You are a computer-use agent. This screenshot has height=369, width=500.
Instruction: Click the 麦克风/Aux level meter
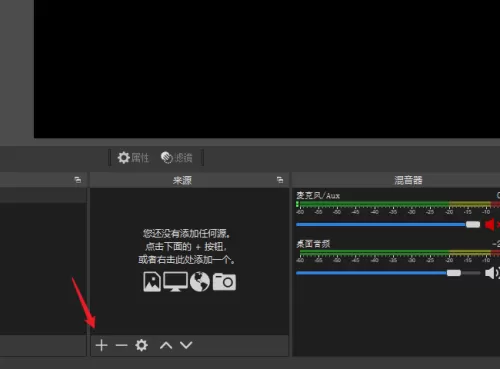click(398, 204)
